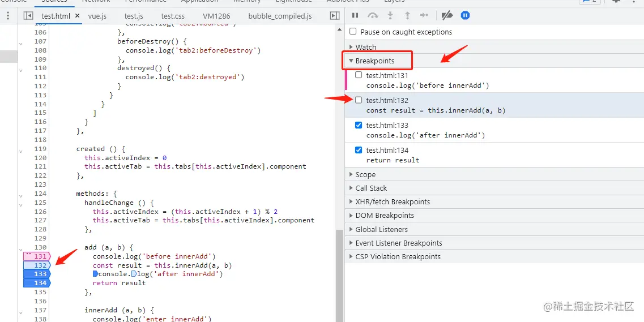This screenshot has width=644, height=322.
Task: Click line number 138 in gutter
Action: tap(40, 319)
